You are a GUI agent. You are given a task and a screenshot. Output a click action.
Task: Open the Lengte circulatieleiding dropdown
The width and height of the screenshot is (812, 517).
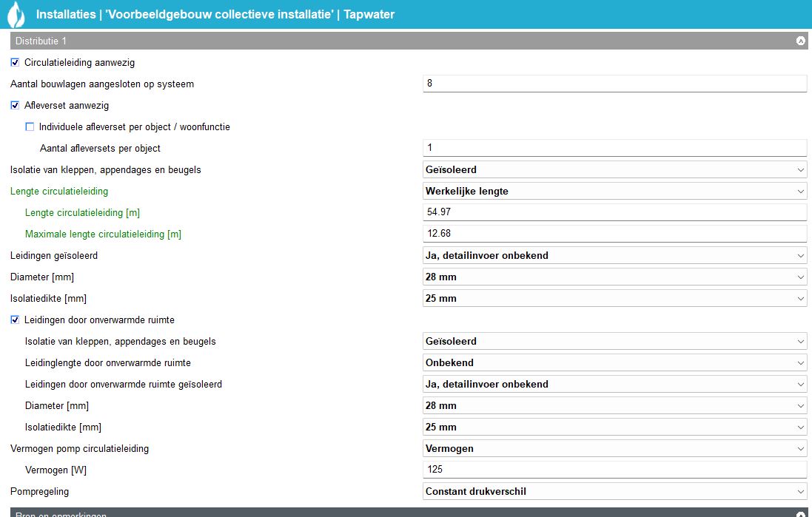pyautogui.click(x=614, y=192)
